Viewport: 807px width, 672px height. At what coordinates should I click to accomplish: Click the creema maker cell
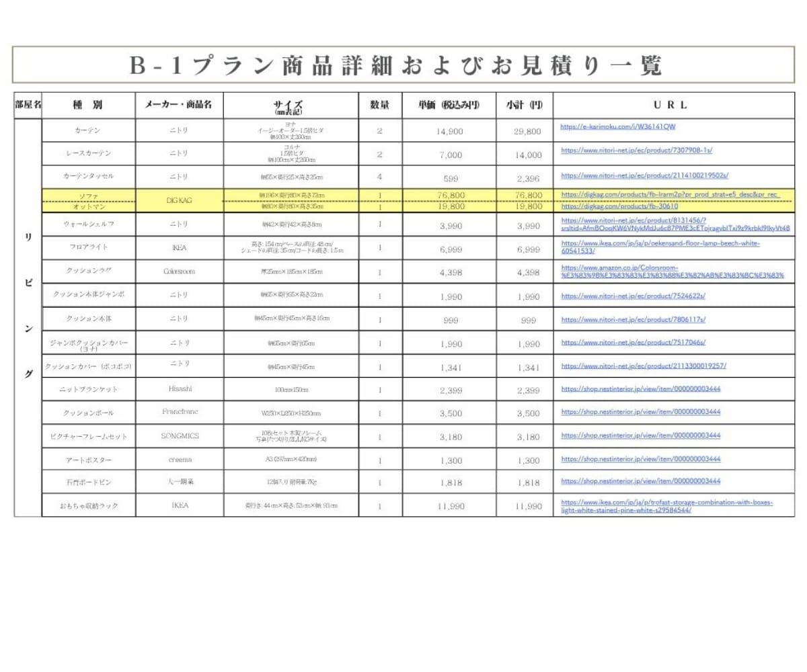click(x=179, y=460)
